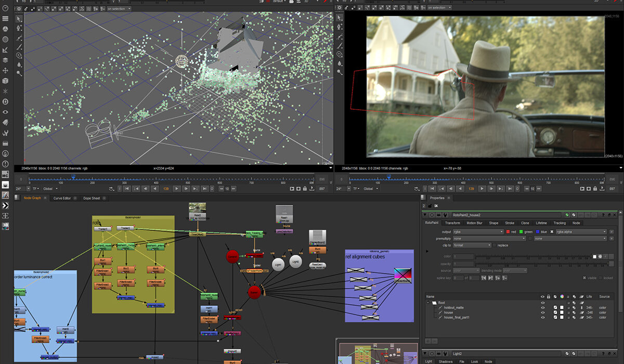The width and height of the screenshot is (624, 364).
Task: Collapse the RotoPaint2_house2 panel arrow
Action: click(424, 214)
